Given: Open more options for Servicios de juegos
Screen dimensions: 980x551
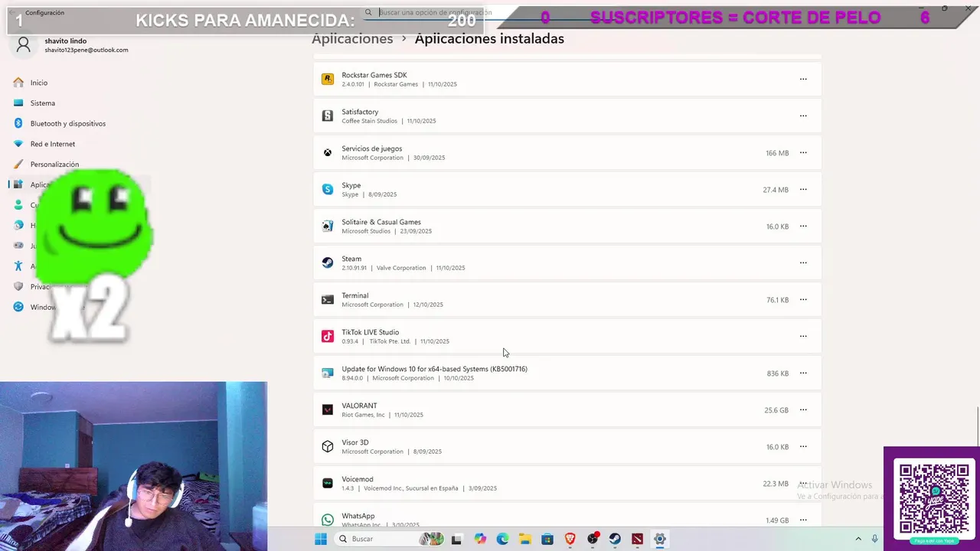Looking at the screenshot, I should 803,152.
